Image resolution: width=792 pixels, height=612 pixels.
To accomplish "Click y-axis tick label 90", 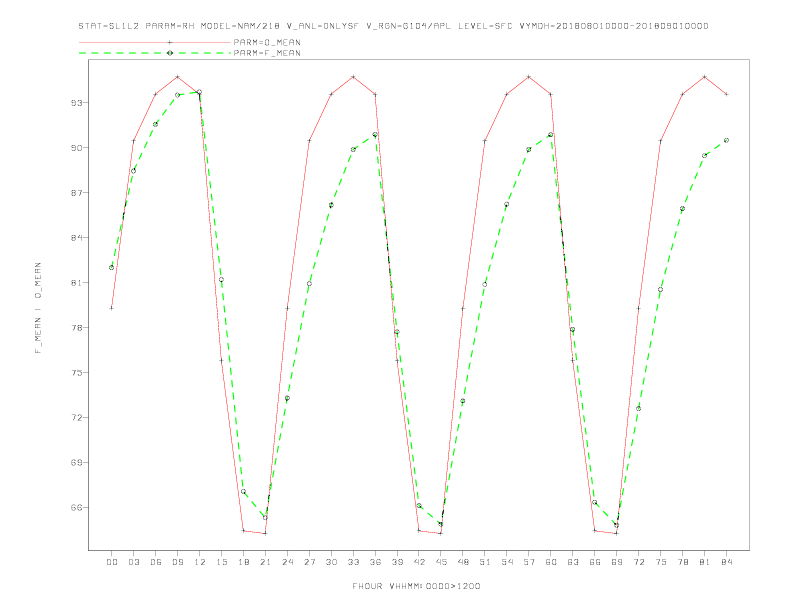I will [x=77, y=147].
